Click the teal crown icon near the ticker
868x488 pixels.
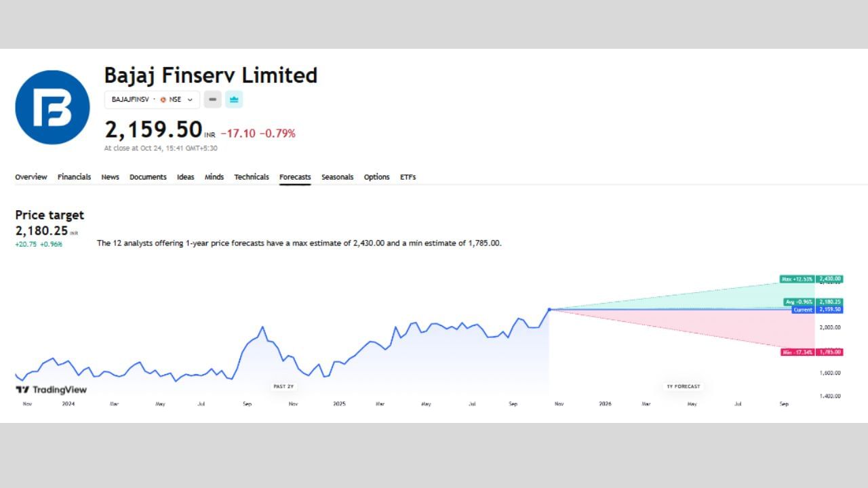233,99
